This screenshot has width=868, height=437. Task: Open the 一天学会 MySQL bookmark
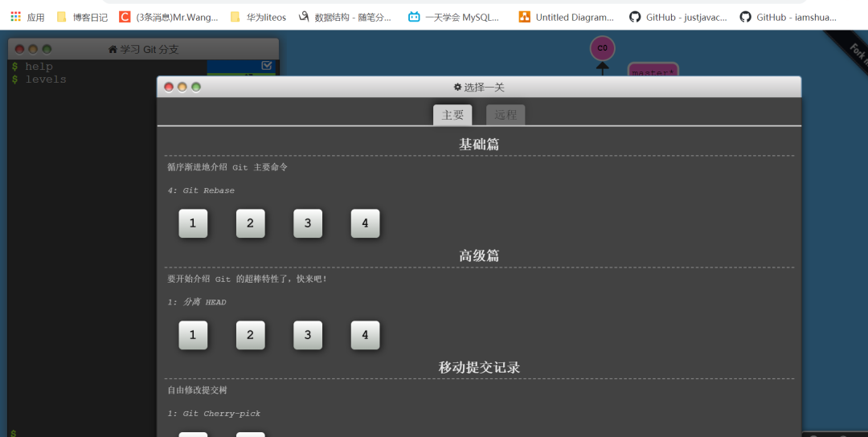[454, 17]
